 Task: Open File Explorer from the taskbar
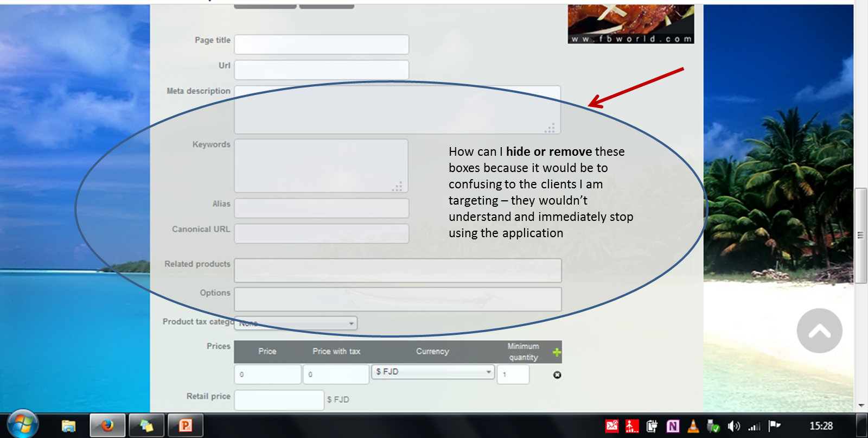coord(68,426)
